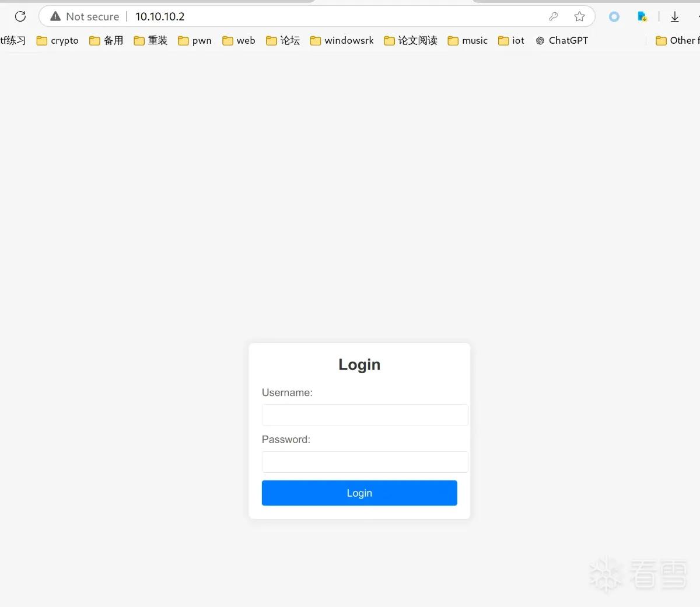
Task: Focus the Username input field
Action: pyautogui.click(x=365, y=415)
